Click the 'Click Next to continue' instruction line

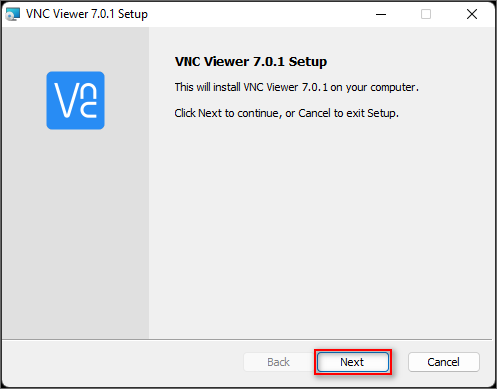point(286,113)
